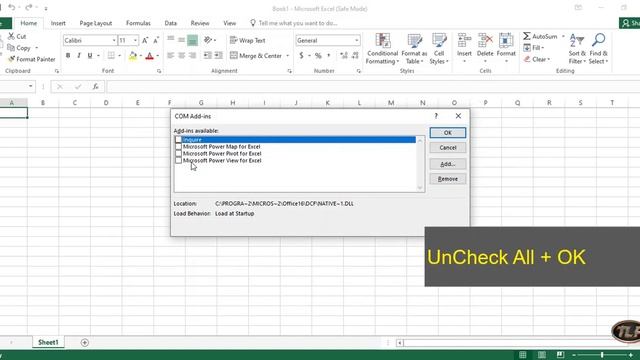Image resolution: width=640 pixels, height=360 pixels.
Task: Open Sort & Filter
Action: point(577,49)
